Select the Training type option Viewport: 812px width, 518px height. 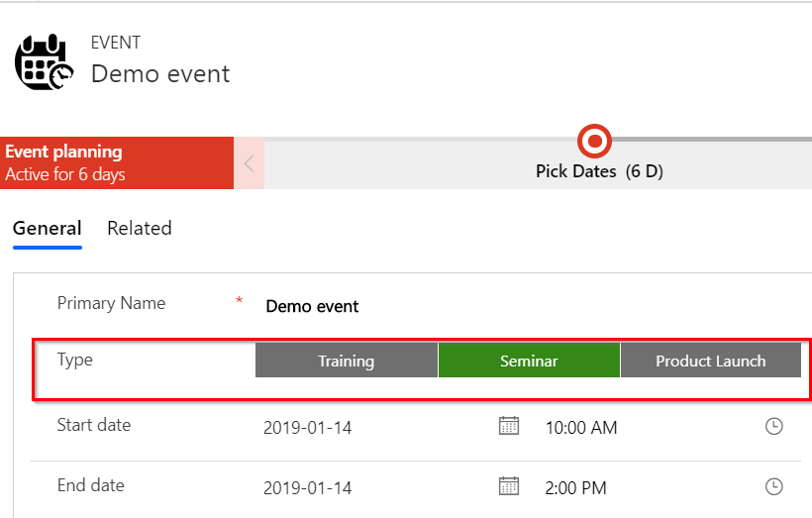pyautogui.click(x=347, y=361)
